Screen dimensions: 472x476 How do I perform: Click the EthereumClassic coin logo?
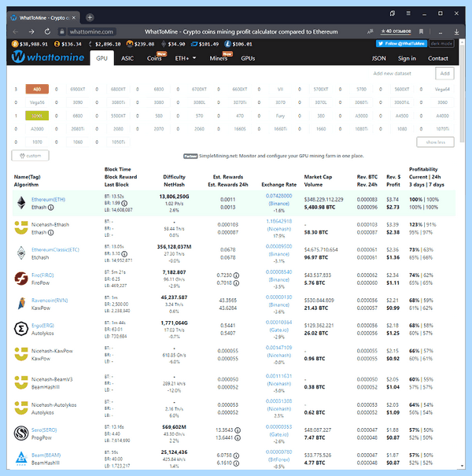pos(21,253)
